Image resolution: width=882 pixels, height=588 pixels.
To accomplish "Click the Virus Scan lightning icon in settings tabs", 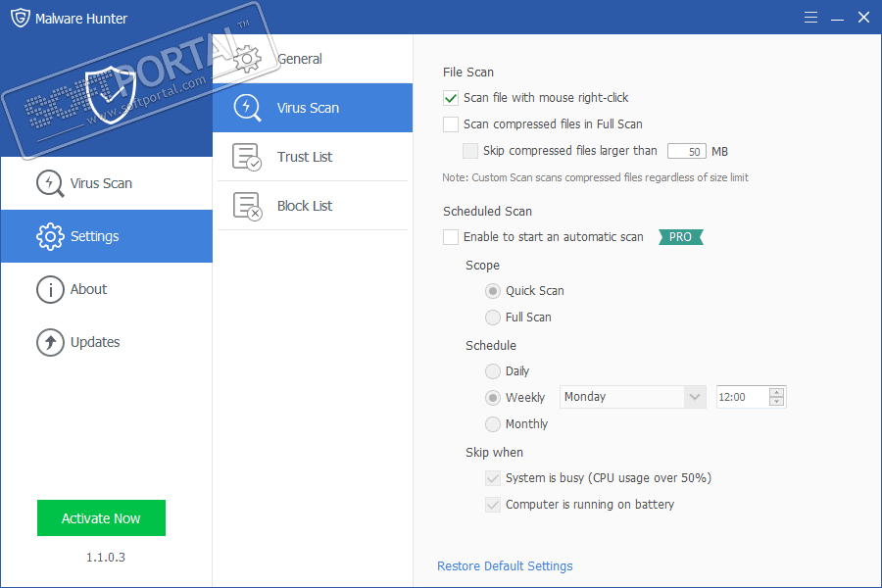I will tap(247, 108).
